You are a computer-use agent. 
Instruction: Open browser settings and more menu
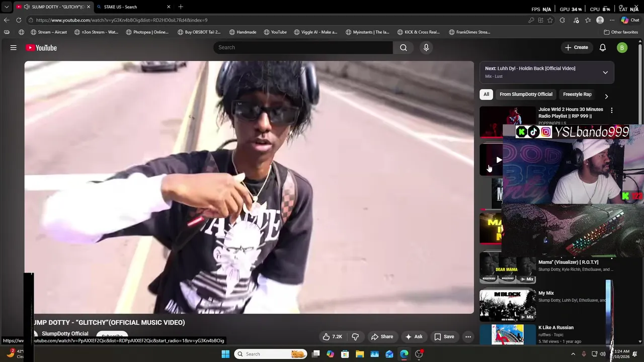click(612, 20)
